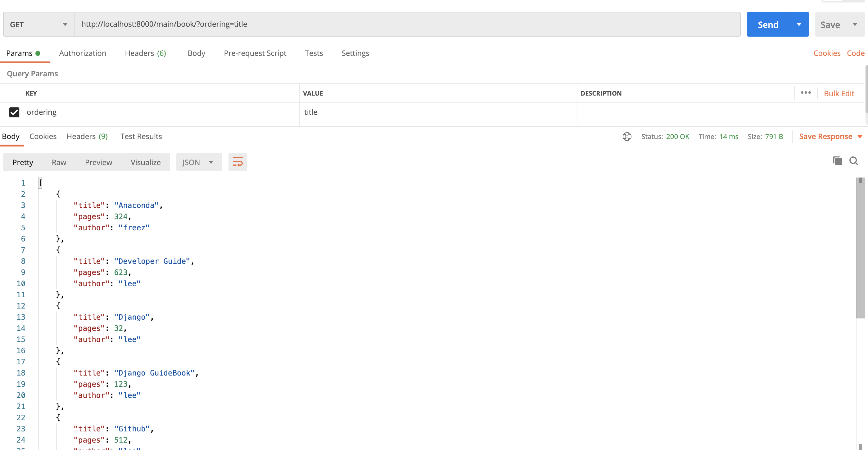The image size is (868, 455).
Task: Expand the JSON format dropdown
Action: pos(211,162)
